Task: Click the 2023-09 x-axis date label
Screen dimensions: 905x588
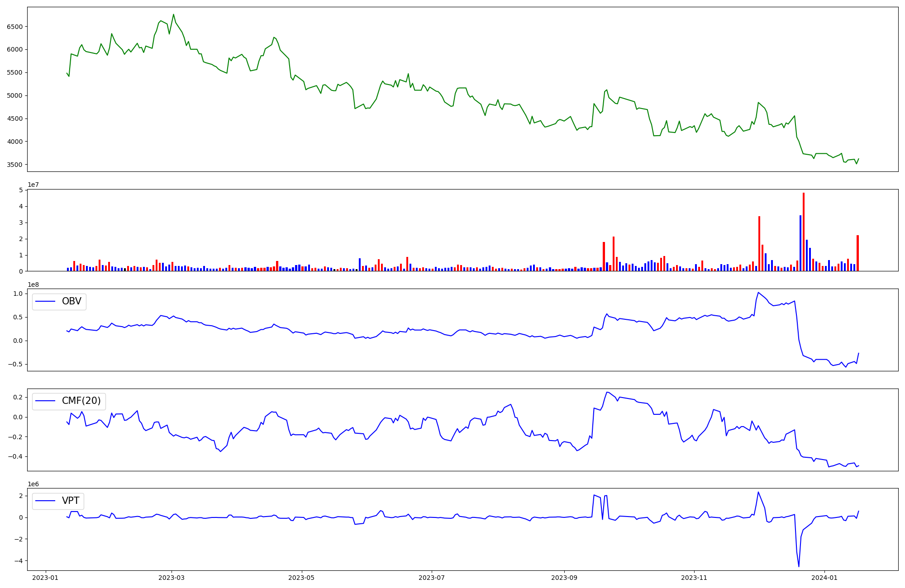Action: point(564,578)
